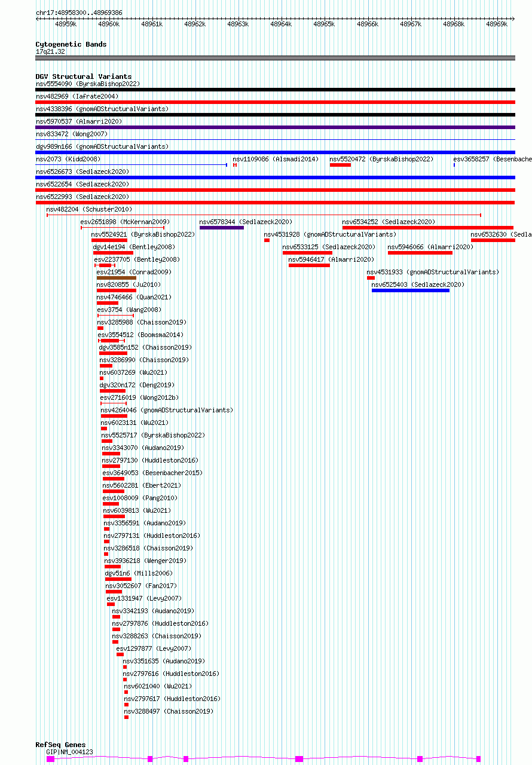Viewport: 532px width, 765px height.
Task: Open esv2716019 (Wong2012b) label
Action: coord(139,397)
